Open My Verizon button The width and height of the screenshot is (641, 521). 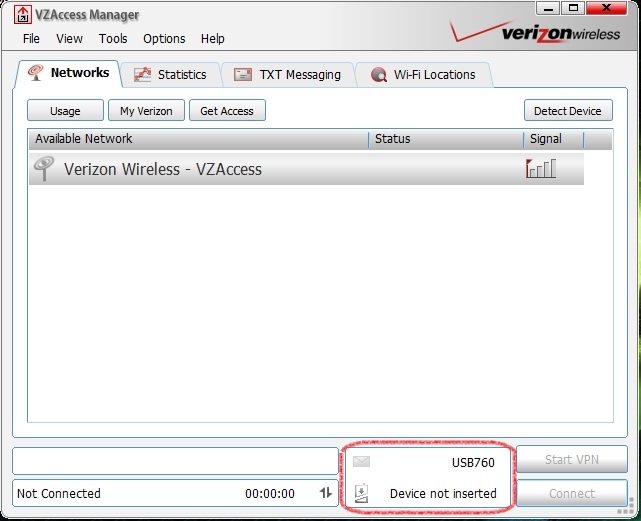(x=146, y=110)
